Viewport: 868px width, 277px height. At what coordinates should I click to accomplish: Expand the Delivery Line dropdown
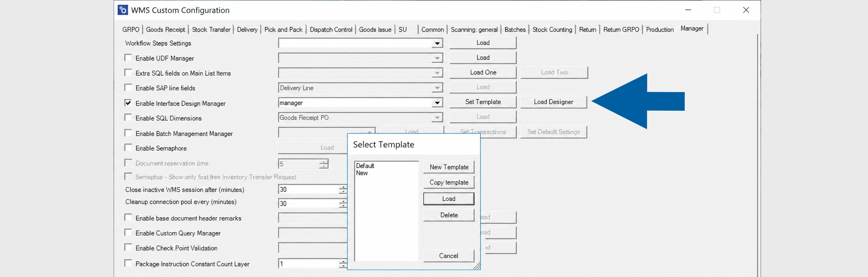tap(437, 88)
